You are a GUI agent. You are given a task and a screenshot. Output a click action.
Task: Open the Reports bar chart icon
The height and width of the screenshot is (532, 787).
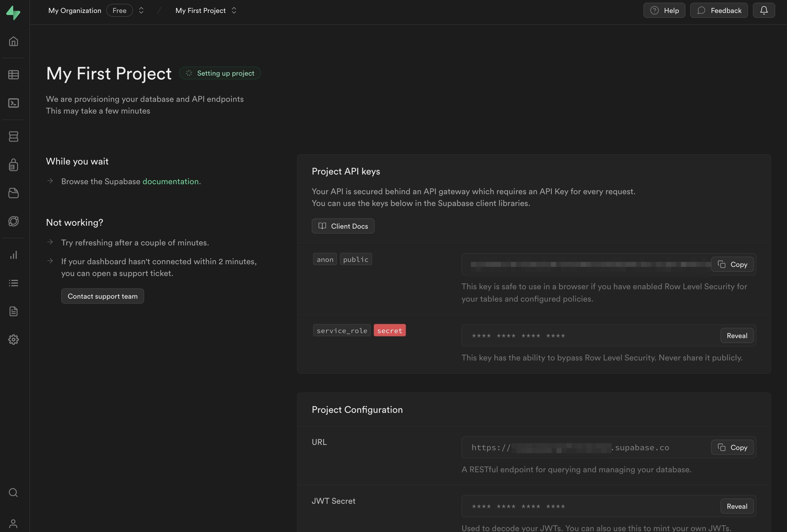click(x=13, y=255)
